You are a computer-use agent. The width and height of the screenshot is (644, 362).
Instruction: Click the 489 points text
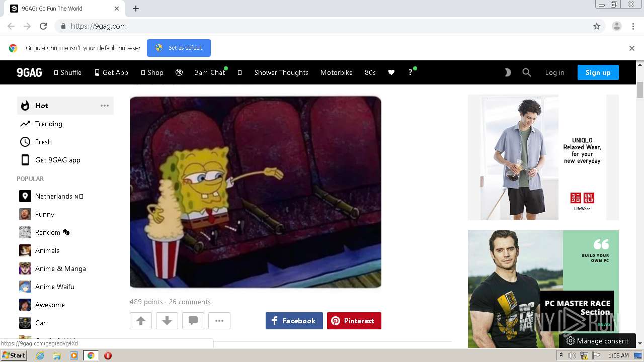click(146, 302)
